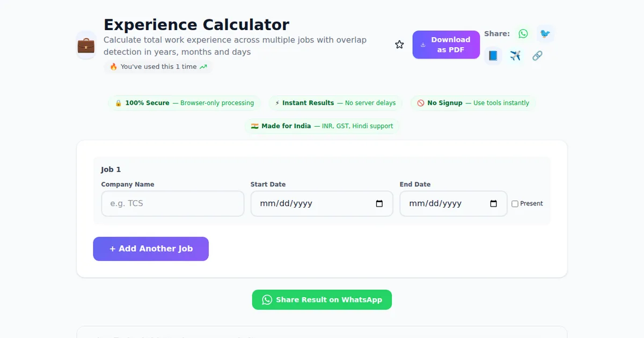644x338 pixels.
Task: Share via the Telegram paper plane icon
Action: coord(515,56)
